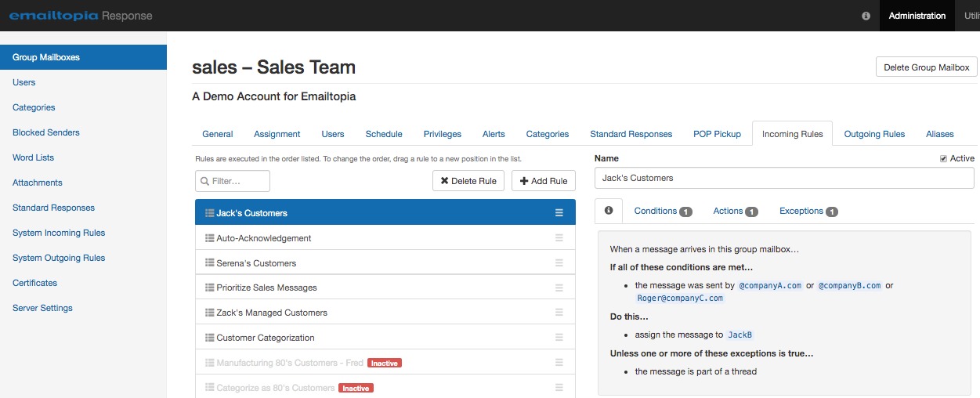Open Blocked Senders in the sidebar
This screenshot has height=398, width=980.
(x=46, y=132)
